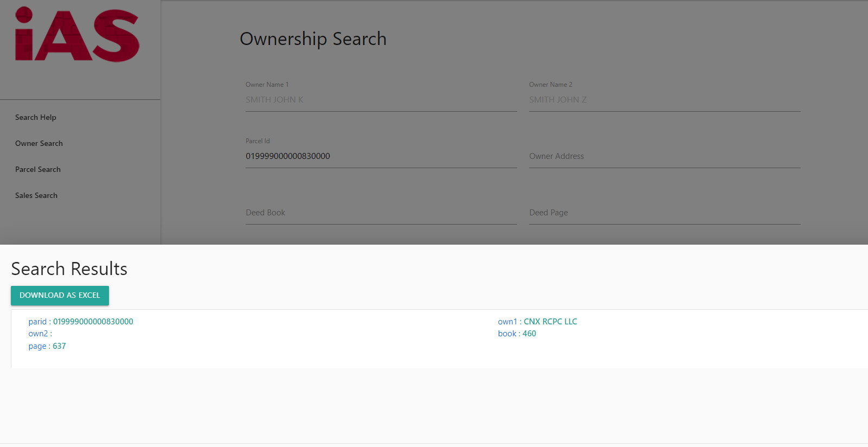Screen dimensions: 868x447
Task: Open the Search Help menu item
Action: click(x=36, y=117)
